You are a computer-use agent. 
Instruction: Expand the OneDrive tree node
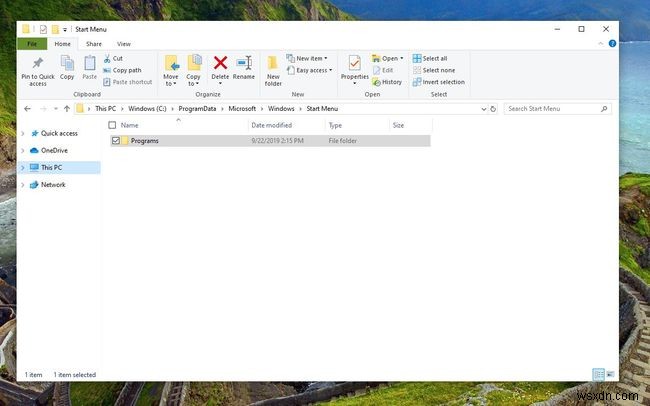pos(23,150)
